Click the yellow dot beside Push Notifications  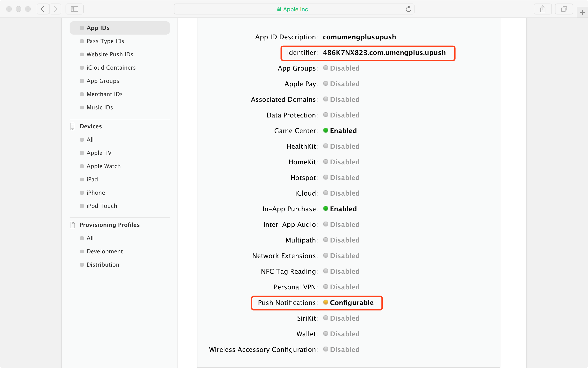point(325,302)
